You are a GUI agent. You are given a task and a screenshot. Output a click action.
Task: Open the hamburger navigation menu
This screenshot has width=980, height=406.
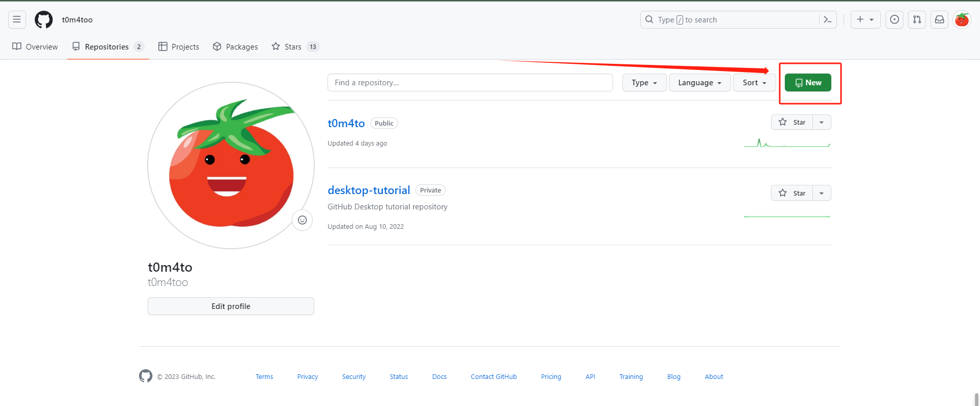[17, 19]
